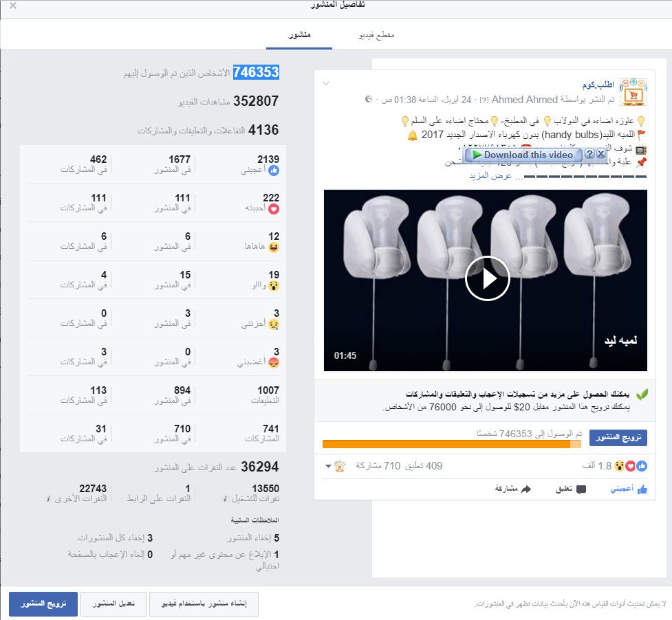672x620 pixels.
Task: Click the 3 إخفاء كل المنشورات entry
Action: click(115, 538)
